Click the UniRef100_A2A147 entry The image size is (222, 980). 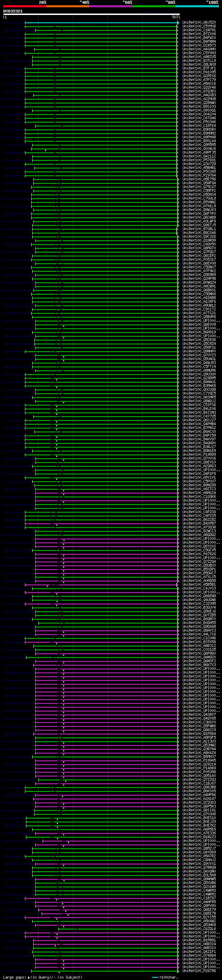(199, 799)
